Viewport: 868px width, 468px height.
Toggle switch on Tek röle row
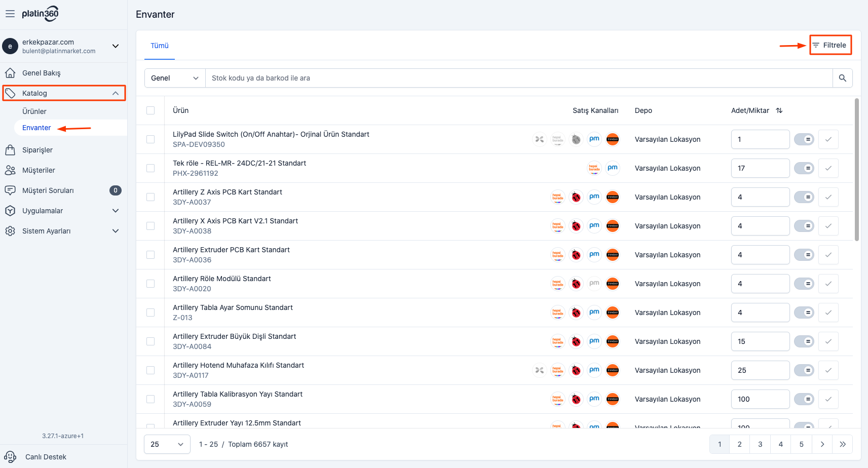pos(804,168)
